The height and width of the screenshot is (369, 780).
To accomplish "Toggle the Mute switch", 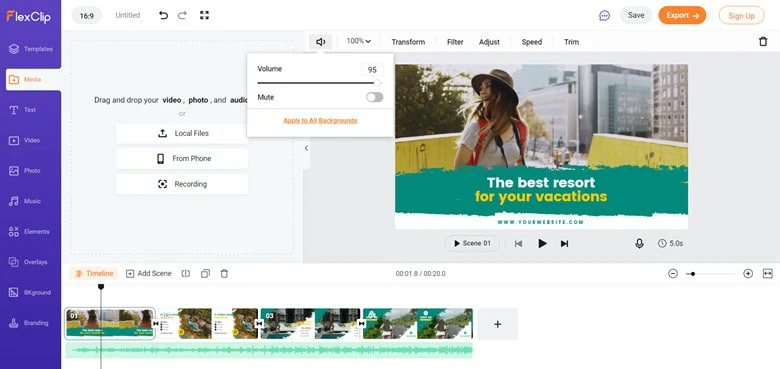I will pyautogui.click(x=375, y=97).
